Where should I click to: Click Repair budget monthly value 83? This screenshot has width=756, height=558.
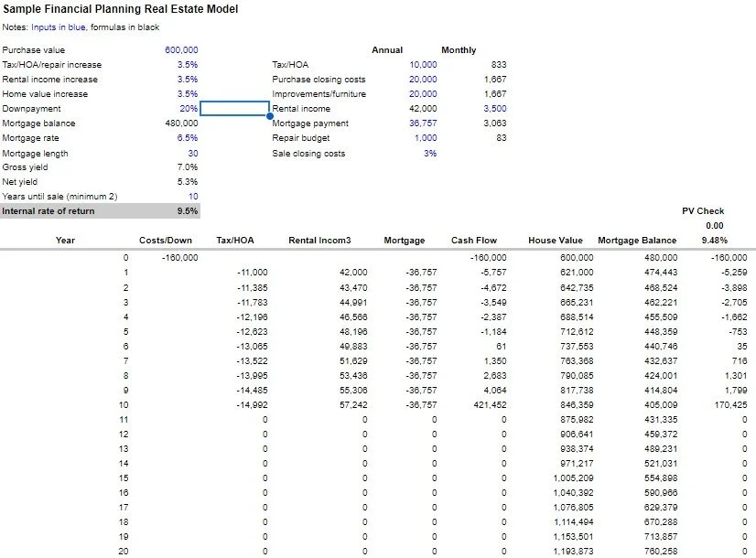tap(502, 138)
